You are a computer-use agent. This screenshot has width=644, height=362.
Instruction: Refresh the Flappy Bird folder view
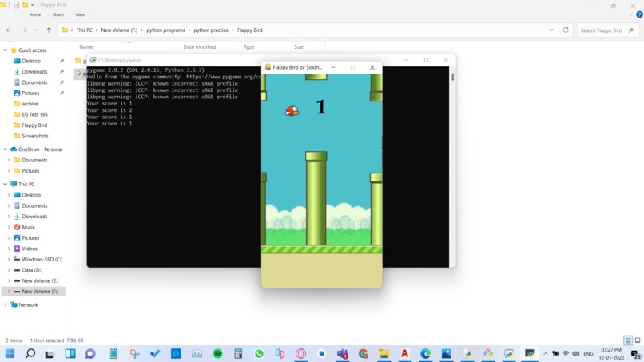pyautogui.click(x=566, y=30)
